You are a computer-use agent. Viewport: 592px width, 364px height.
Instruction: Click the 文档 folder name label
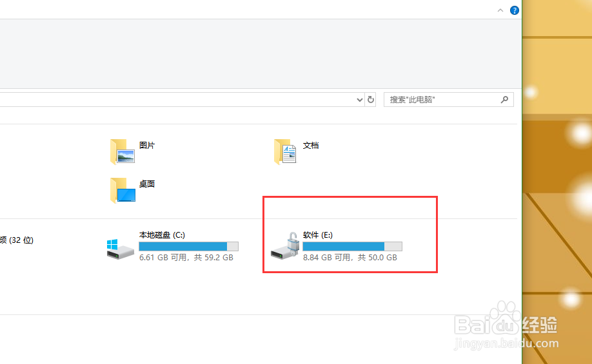click(x=311, y=146)
